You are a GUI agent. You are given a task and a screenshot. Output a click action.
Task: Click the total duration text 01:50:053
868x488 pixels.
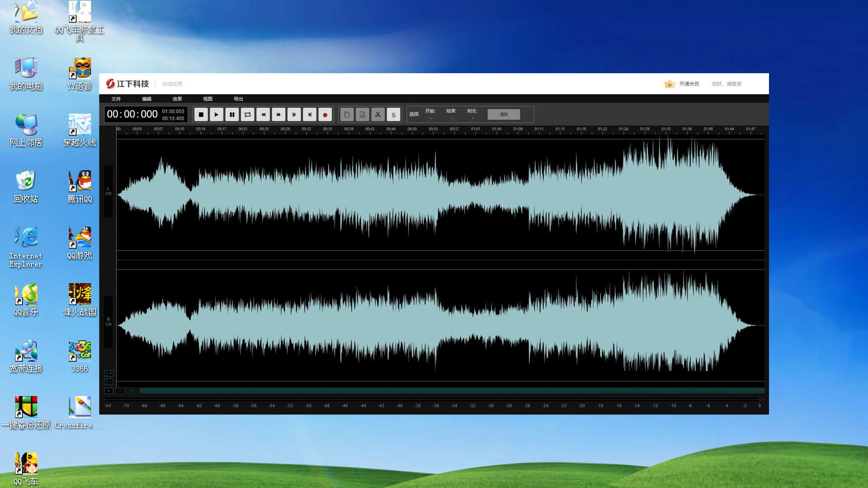173,111
